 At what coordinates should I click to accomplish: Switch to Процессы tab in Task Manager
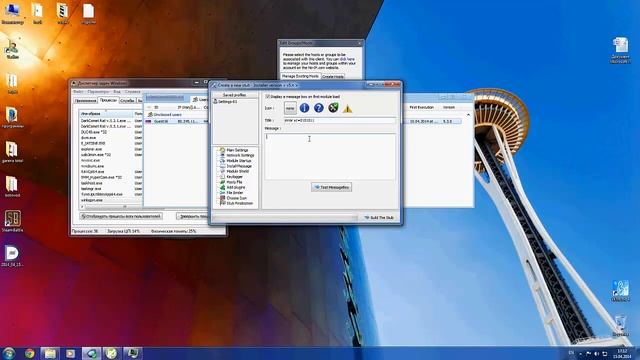point(108,100)
